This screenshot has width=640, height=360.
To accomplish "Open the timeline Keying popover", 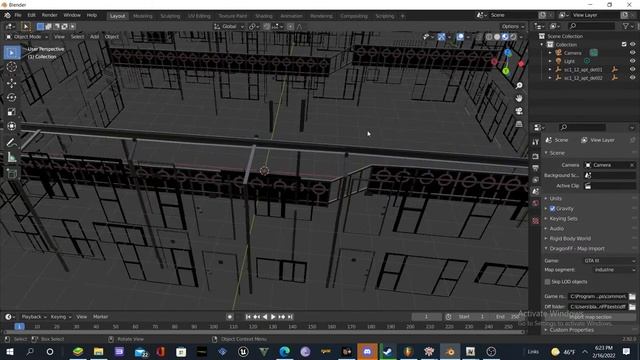I will pyautogui.click(x=60, y=317).
